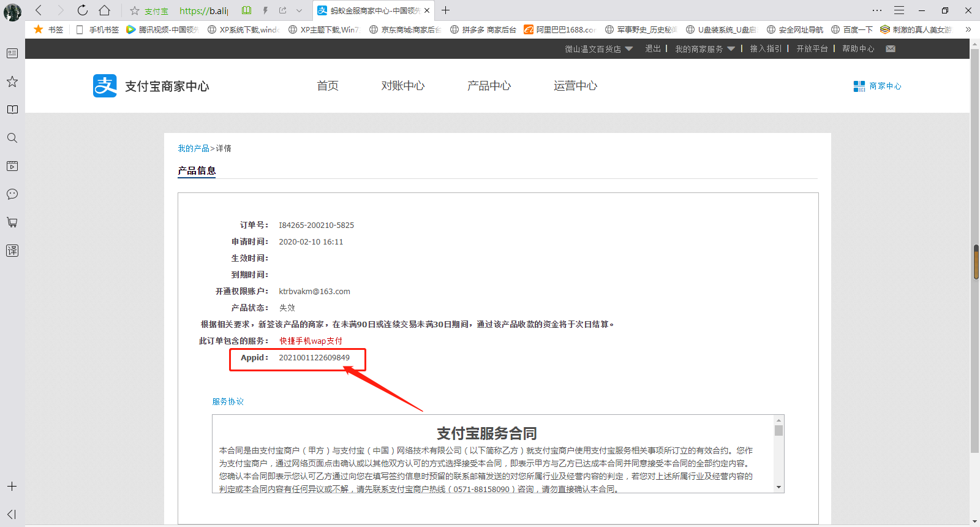Open U盘装系统 bookmark
The height and width of the screenshot is (527, 980).
click(x=722, y=29)
